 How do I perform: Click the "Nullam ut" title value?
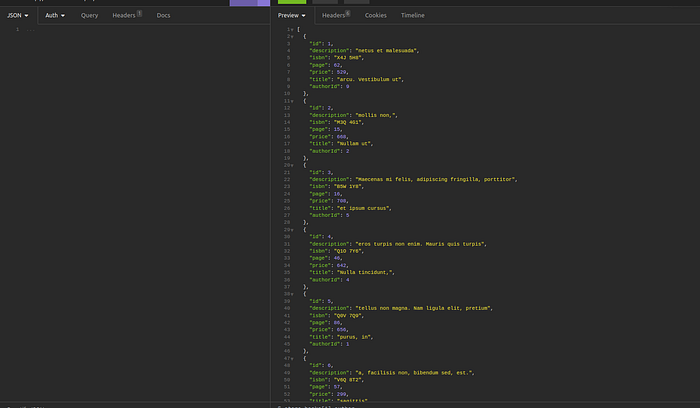354,144
